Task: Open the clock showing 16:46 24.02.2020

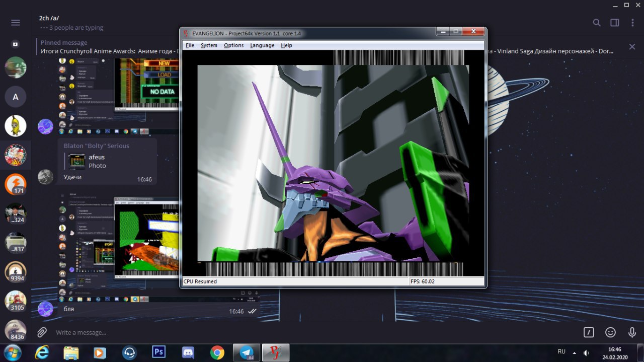Action: [x=615, y=352]
